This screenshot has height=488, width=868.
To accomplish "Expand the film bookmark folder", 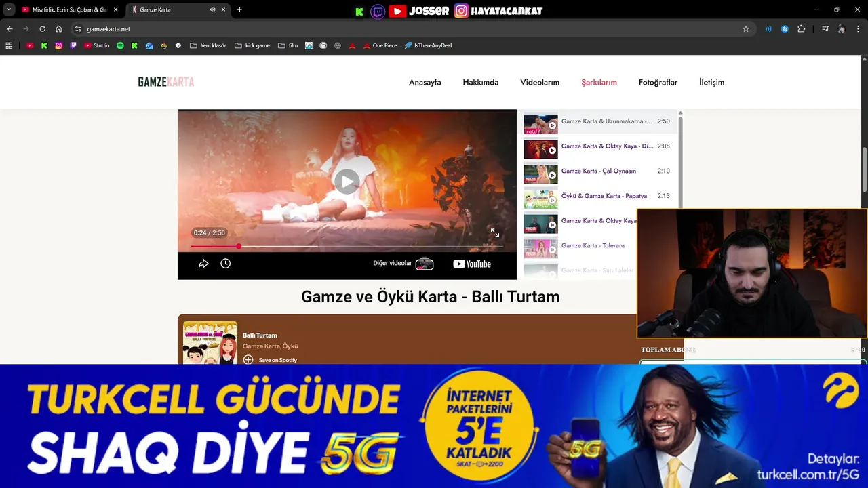I will click(x=288, y=45).
